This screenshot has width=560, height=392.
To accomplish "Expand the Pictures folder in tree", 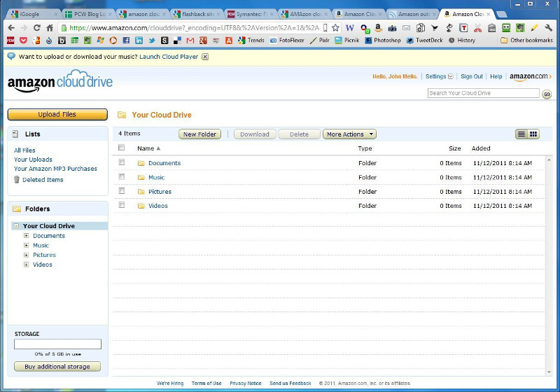I will 26,255.
